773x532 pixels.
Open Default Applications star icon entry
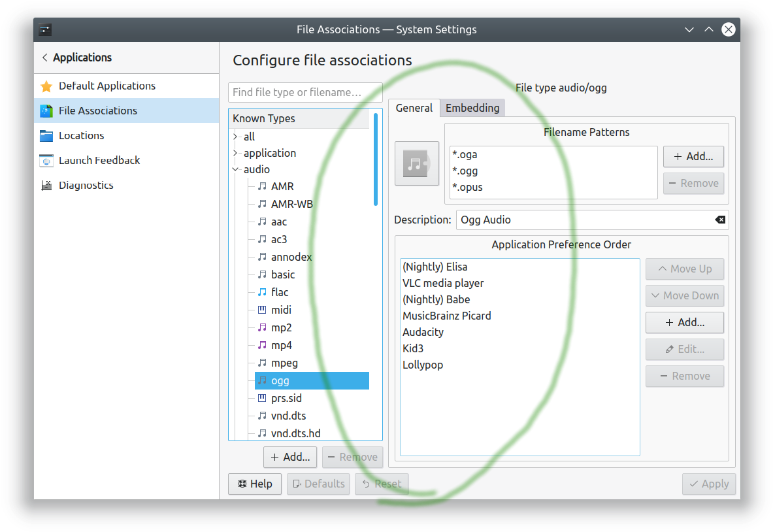(x=46, y=86)
